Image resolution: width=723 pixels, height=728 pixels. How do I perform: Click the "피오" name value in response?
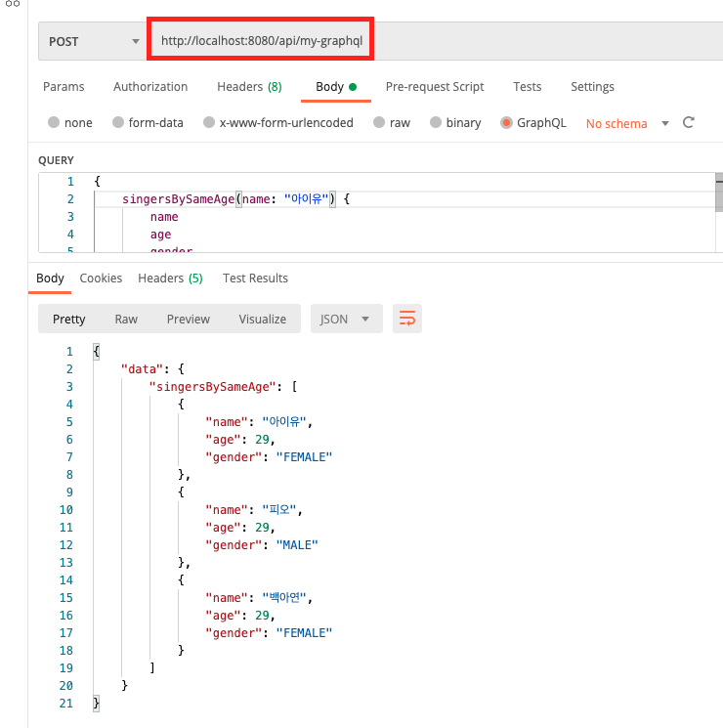[x=279, y=510]
